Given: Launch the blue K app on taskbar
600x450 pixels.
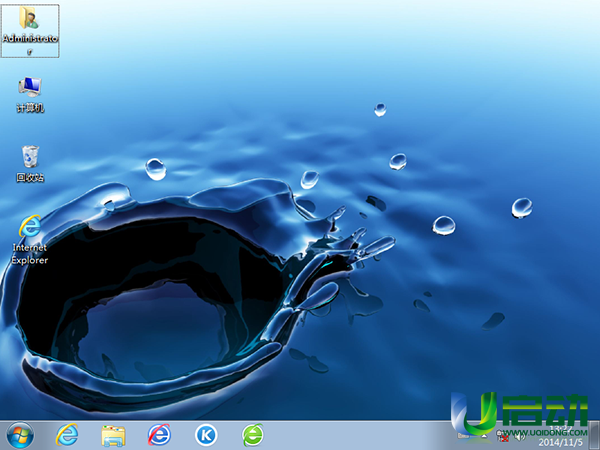Looking at the screenshot, I should tap(206, 435).
